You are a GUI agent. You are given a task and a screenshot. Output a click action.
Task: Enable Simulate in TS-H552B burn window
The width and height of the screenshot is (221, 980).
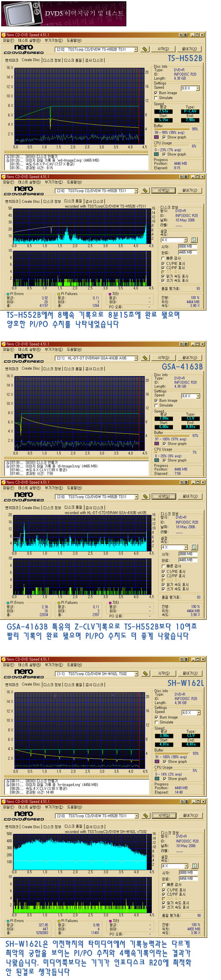click(156, 98)
